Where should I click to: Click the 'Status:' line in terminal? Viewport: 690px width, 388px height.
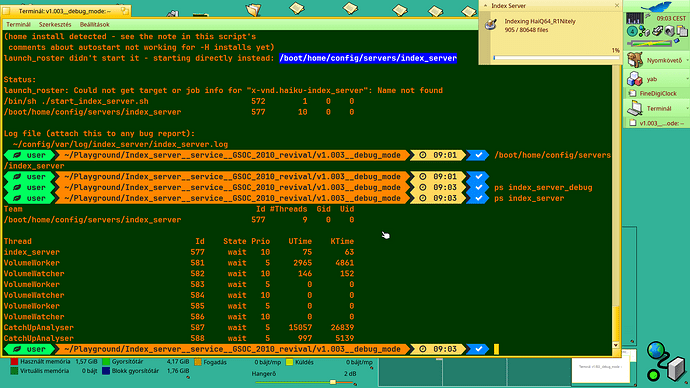click(x=20, y=80)
